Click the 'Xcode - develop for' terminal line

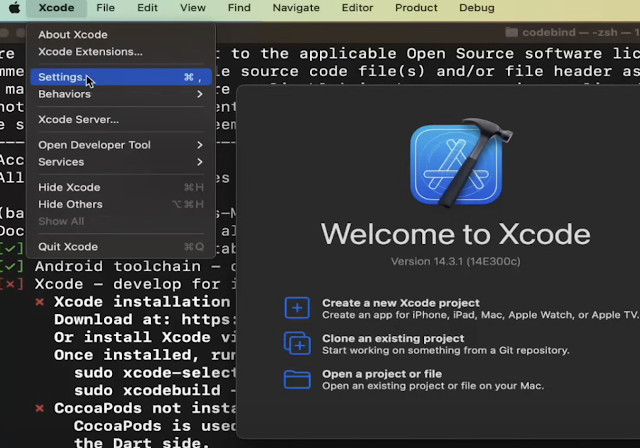click(x=136, y=284)
